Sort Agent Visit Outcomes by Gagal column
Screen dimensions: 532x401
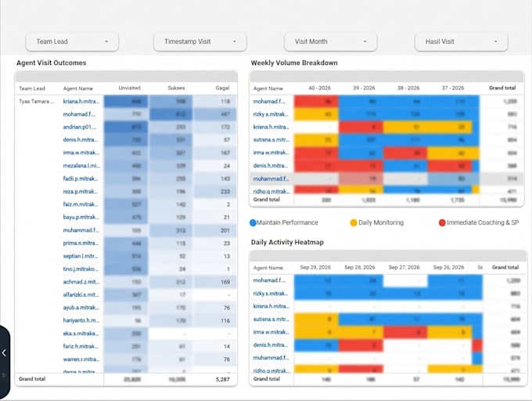click(x=222, y=88)
